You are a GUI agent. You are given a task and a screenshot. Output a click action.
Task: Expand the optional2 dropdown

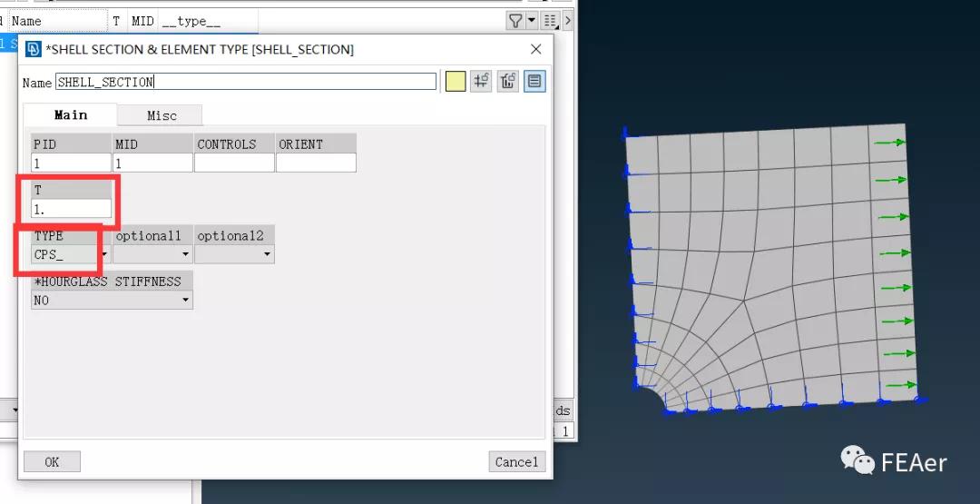point(234,254)
